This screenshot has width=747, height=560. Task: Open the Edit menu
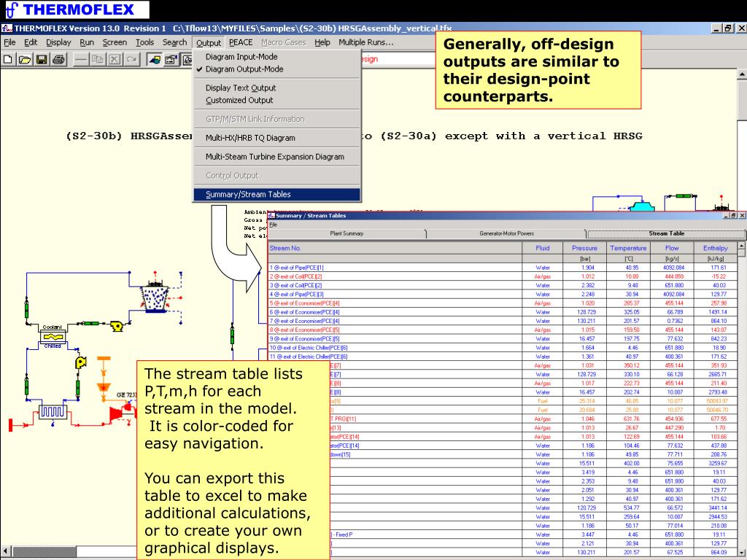coord(31,42)
